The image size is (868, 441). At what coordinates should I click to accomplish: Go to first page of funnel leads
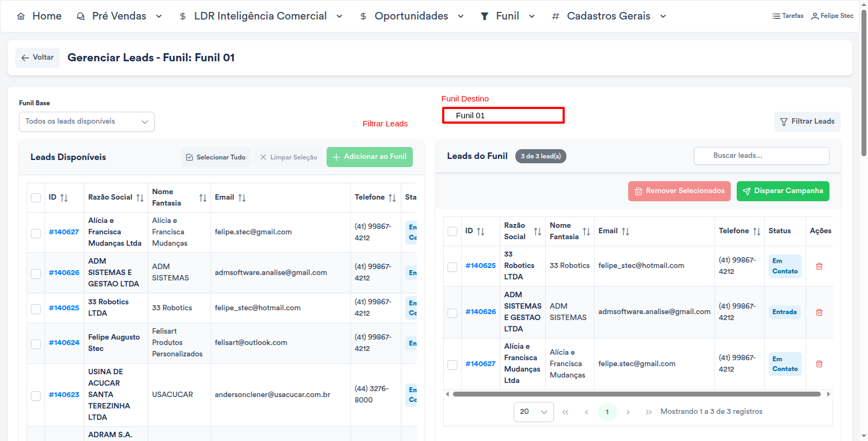click(565, 412)
